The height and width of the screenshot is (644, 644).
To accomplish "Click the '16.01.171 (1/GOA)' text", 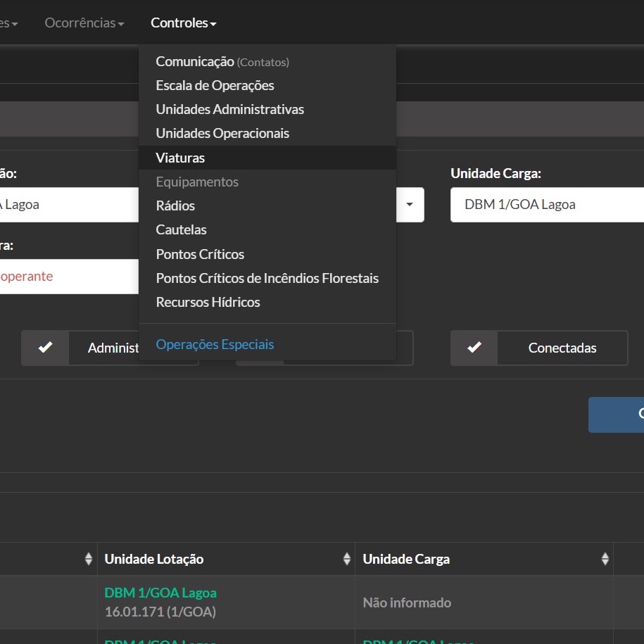I will [160, 612].
